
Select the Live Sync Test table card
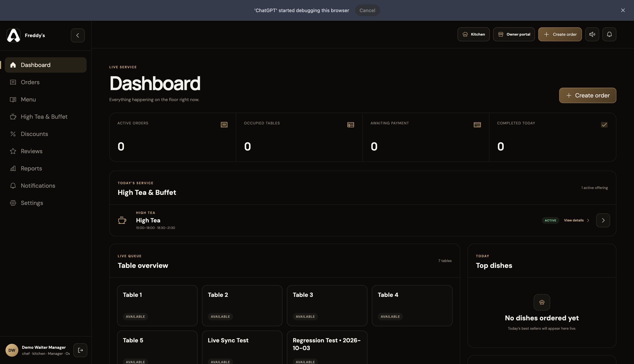pyautogui.click(x=242, y=347)
